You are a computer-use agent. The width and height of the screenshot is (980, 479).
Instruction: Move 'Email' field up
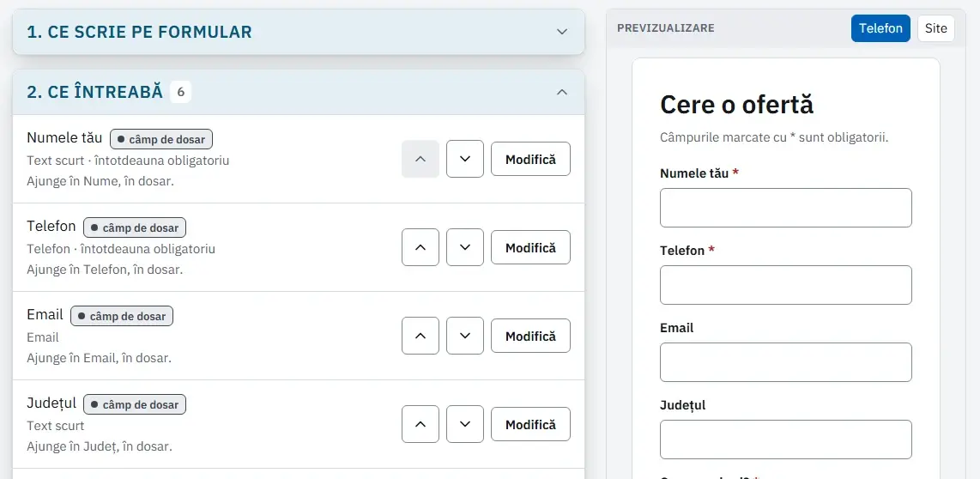pyautogui.click(x=420, y=336)
